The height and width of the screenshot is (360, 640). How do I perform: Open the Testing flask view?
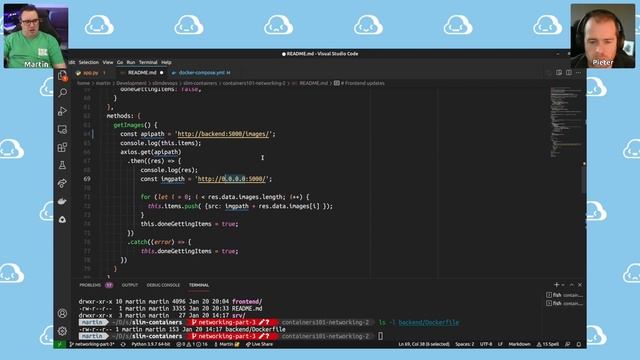point(62,165)
